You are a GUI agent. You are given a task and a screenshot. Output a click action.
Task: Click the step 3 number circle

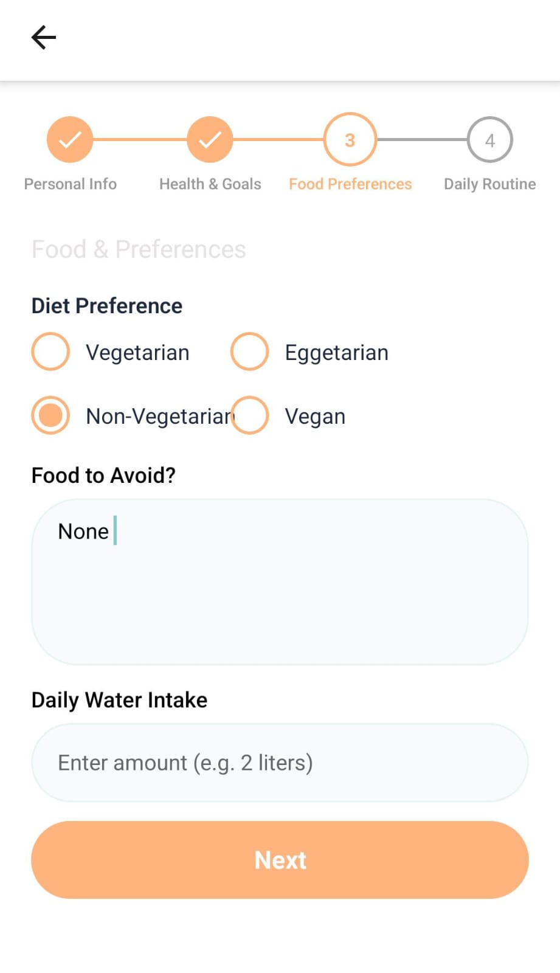pos(350,140)
